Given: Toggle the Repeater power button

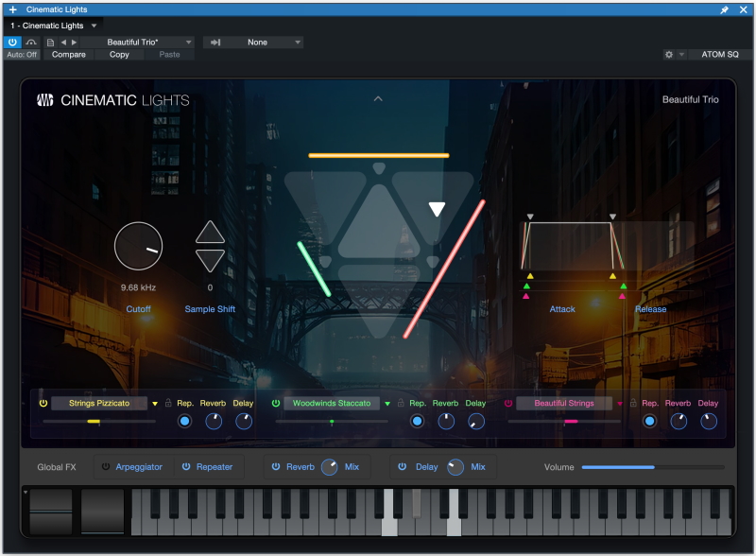Looking at the screenshot, I should tap(186, 467).
